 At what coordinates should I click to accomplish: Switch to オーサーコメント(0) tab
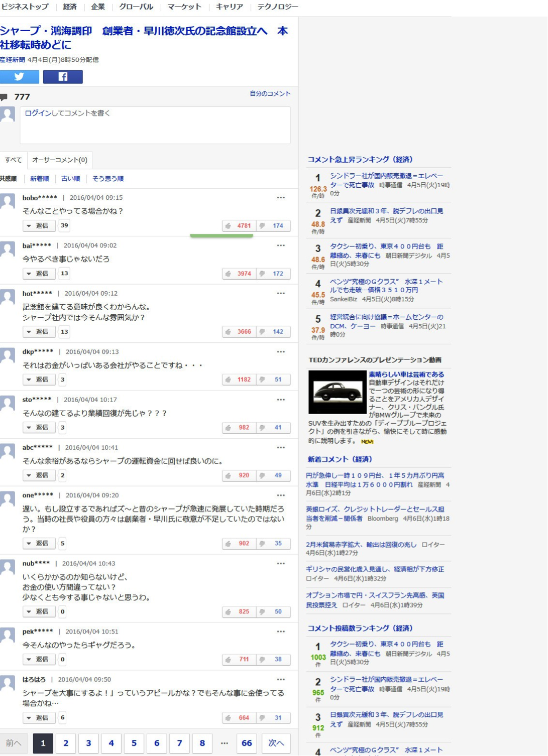click(59, 160)
